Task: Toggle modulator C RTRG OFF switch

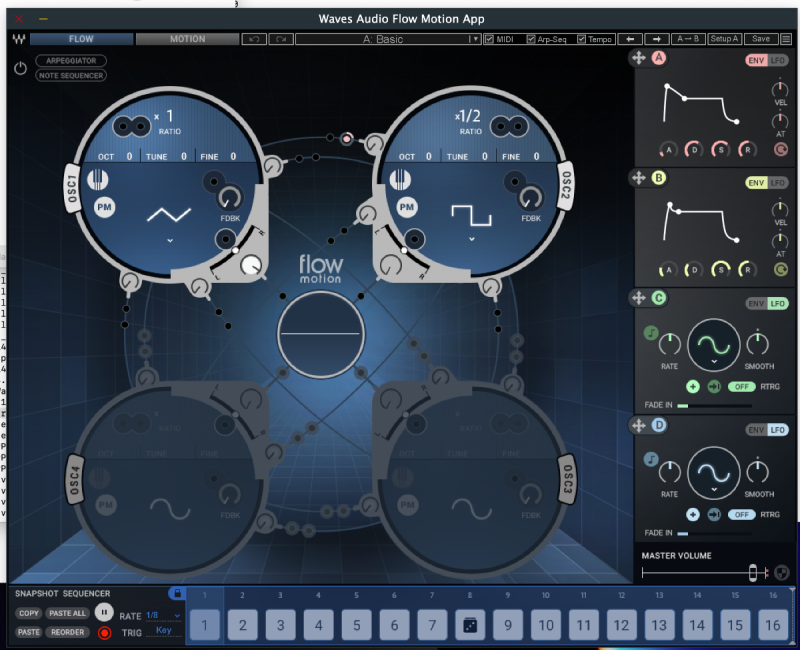Action: point(740,386)
